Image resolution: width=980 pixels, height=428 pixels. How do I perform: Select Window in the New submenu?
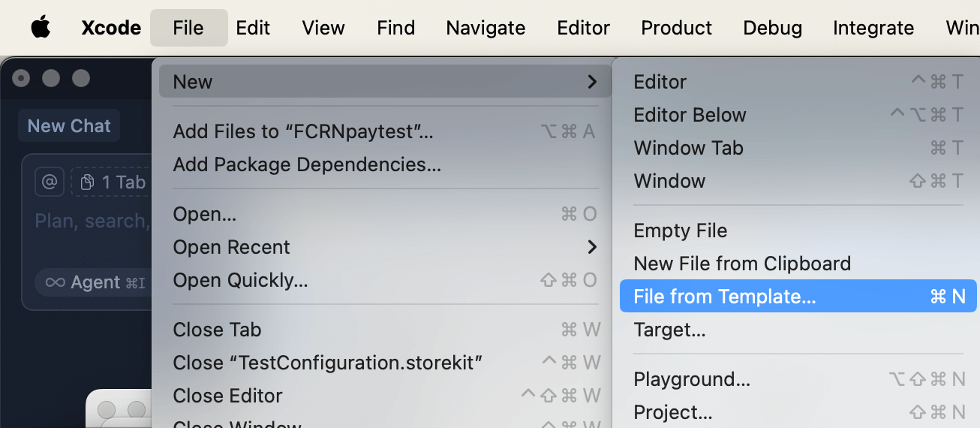pos(798,181)
